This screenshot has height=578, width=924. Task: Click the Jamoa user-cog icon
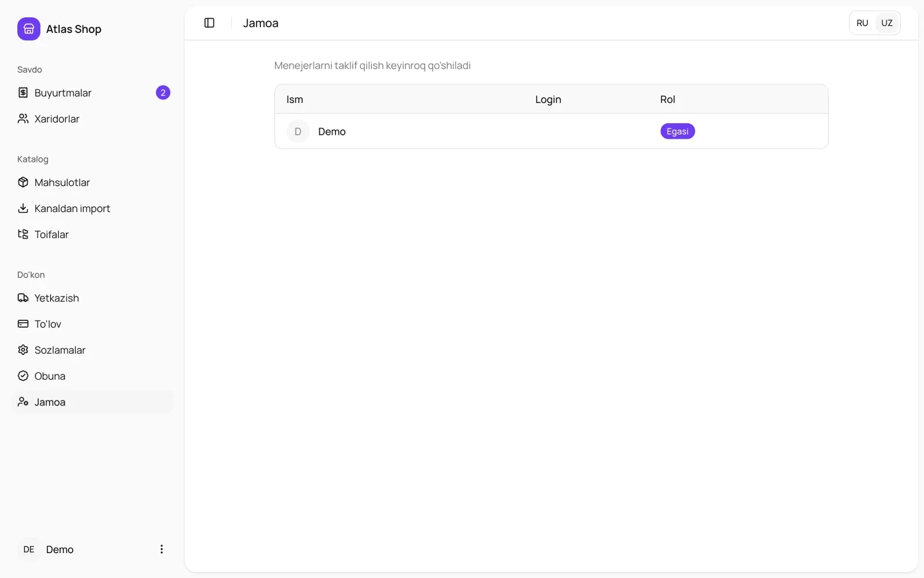coord(23,402)
